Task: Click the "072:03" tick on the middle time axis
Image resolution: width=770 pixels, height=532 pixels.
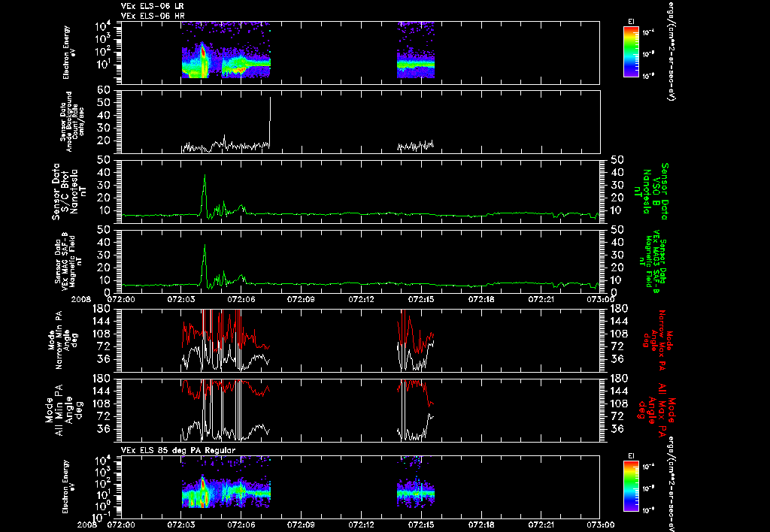Action: [x=180, y=299]
